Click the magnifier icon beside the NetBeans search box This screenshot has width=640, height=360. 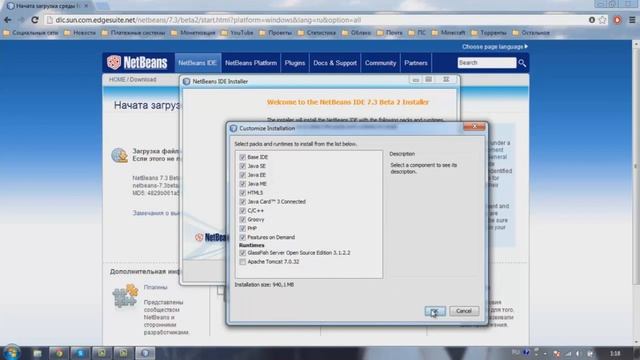point(522,63)
